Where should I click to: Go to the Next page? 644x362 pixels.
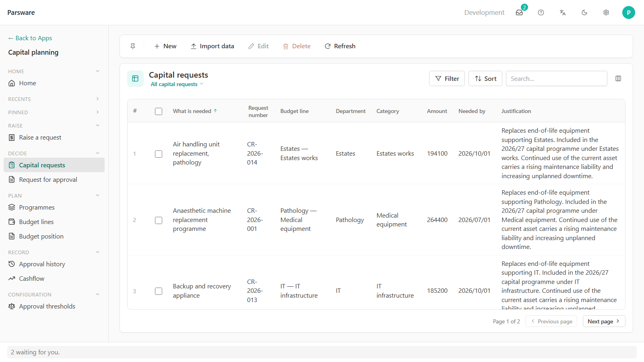coord(604,321)
